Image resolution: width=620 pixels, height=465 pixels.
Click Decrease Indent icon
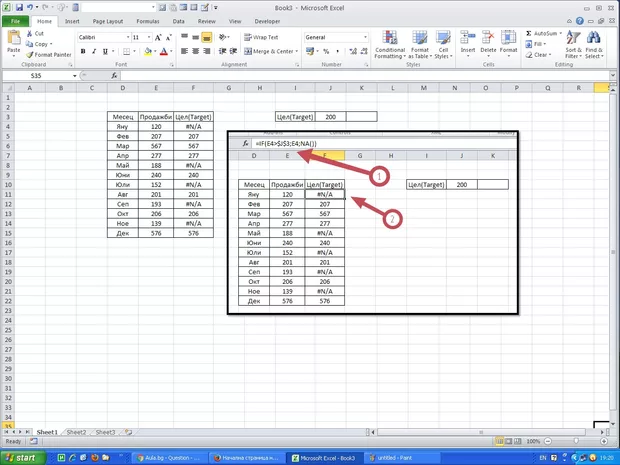coord(223,51)
